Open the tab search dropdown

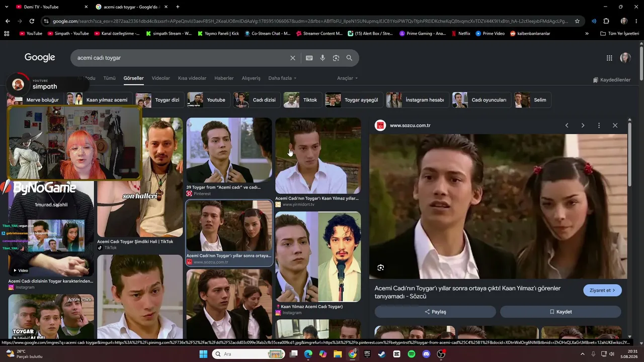coord(7,7)
